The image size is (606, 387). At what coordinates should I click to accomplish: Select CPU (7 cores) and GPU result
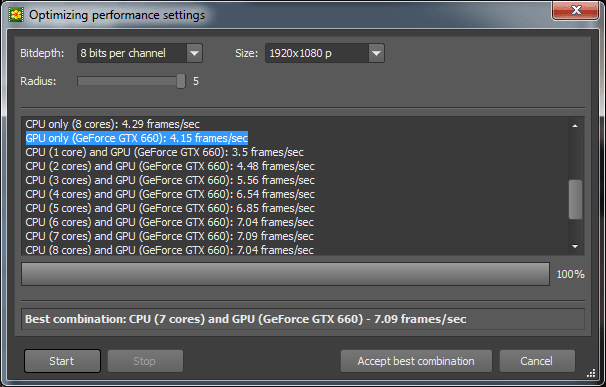point(170,236)
